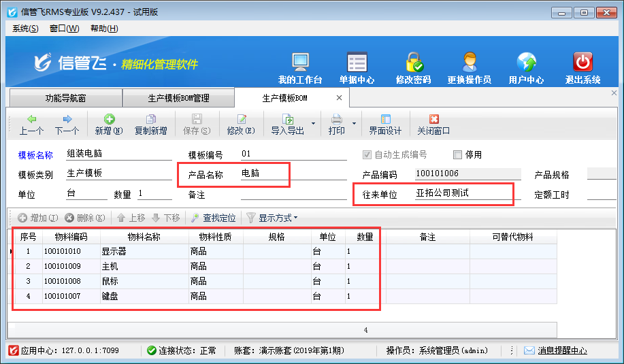The image size is (624, 364).
Task: Click 查找定位 button
Action: 213,218
